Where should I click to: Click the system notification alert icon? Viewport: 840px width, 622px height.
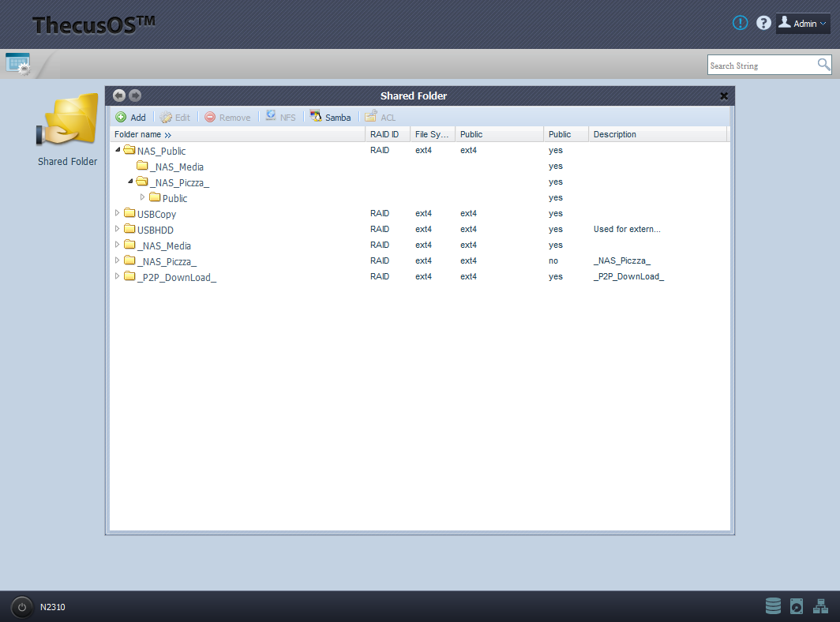[x=740, y=23]
